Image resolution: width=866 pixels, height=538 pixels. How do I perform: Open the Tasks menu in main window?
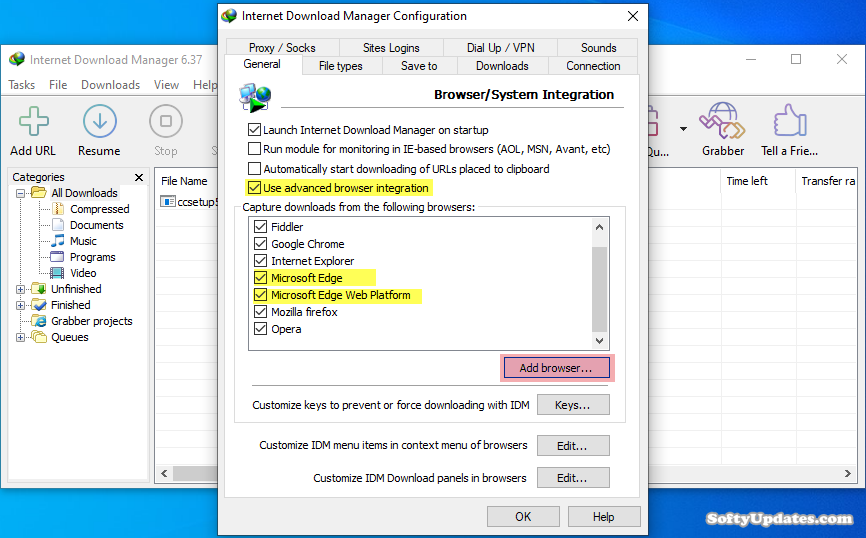(x=22, y=85)
